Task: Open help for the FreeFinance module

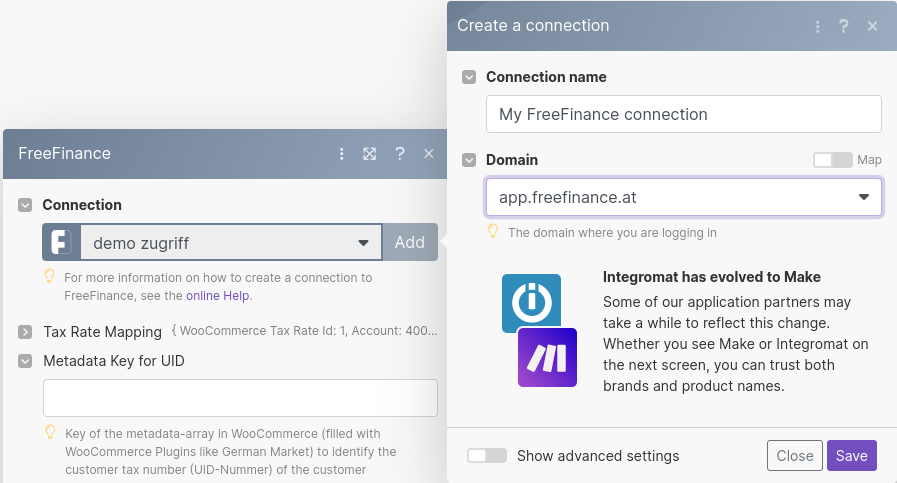Action: click(400, 154)
